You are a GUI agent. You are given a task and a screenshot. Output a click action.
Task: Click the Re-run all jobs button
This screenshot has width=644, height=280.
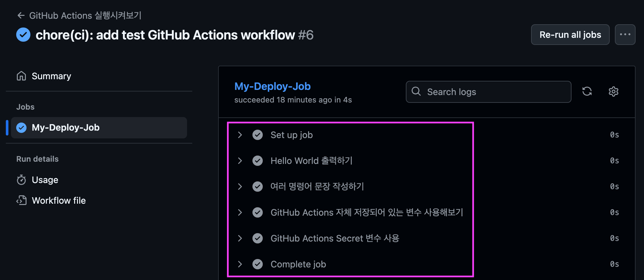click(x=570, y=35)
